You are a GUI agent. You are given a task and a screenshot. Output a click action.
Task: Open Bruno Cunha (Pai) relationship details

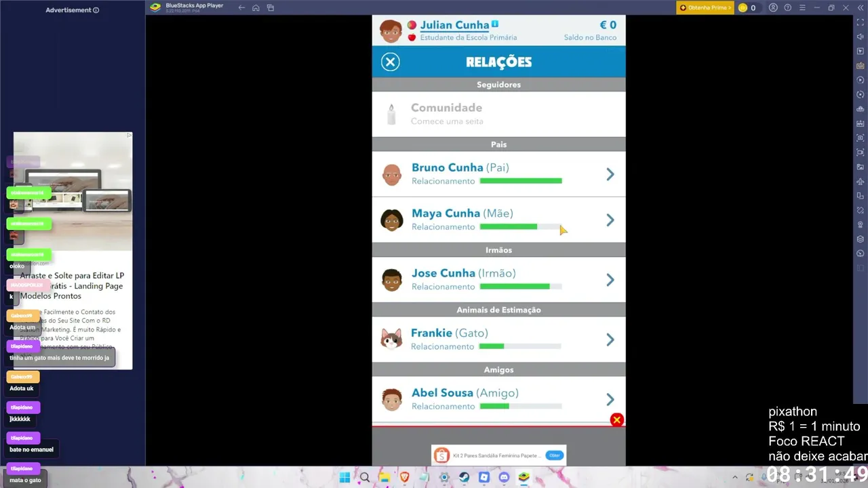[x=498, y=174]
